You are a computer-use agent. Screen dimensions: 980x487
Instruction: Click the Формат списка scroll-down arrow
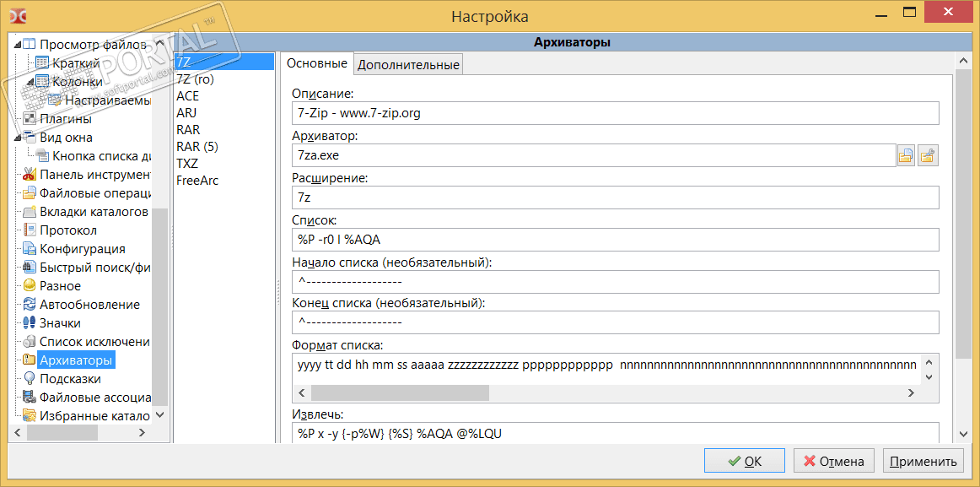[x=929, y=376]
